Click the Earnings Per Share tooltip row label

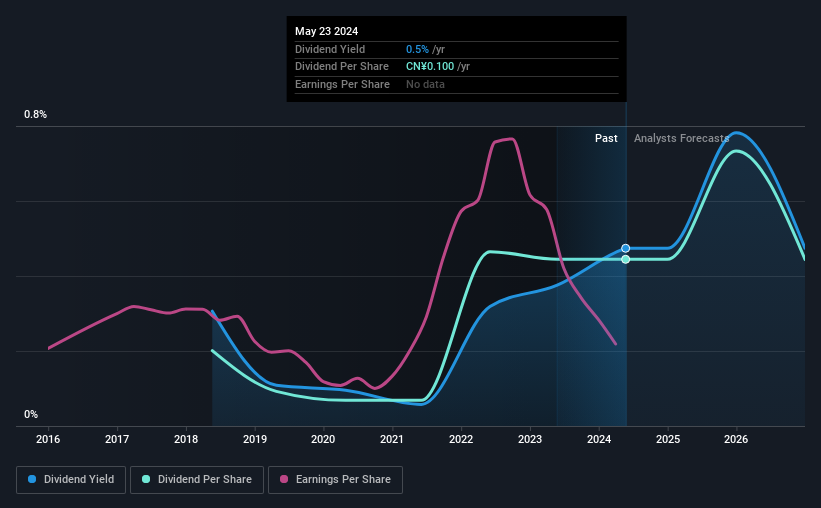(x=342, y=84)
